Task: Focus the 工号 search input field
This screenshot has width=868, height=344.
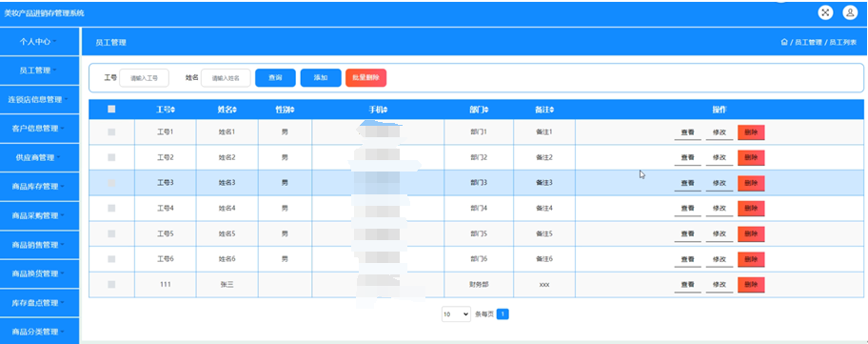Action: tap(144, 78)
